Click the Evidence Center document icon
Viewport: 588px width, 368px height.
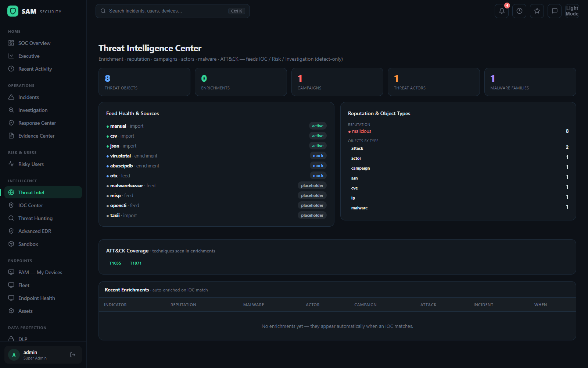click(x=11, y=136)
